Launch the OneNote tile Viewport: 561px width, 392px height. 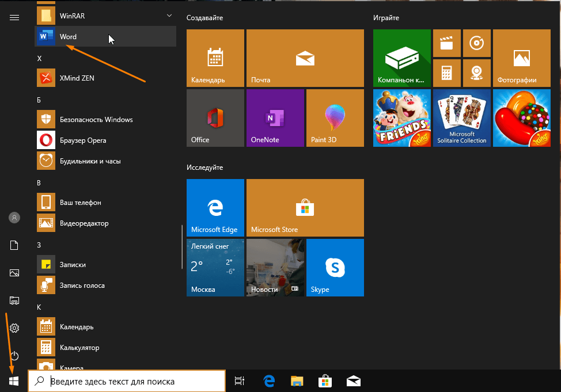(275, 118)
